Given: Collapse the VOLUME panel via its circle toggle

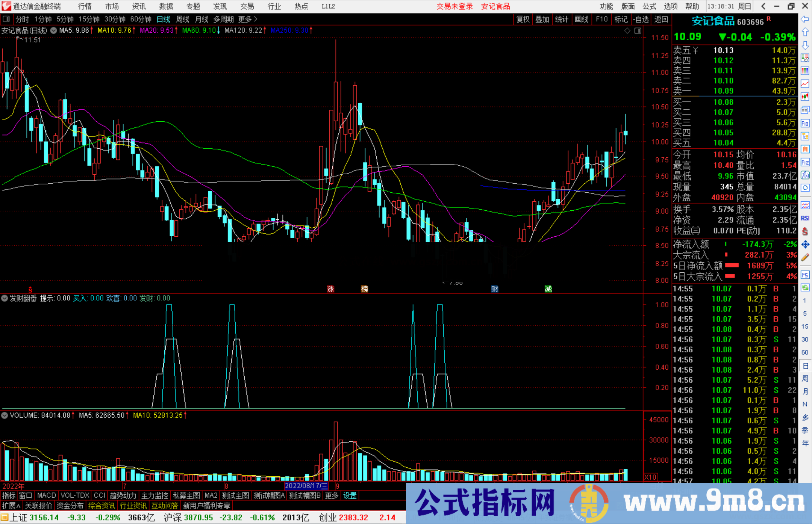Looking at the screenshot, I should click(5, 415).
